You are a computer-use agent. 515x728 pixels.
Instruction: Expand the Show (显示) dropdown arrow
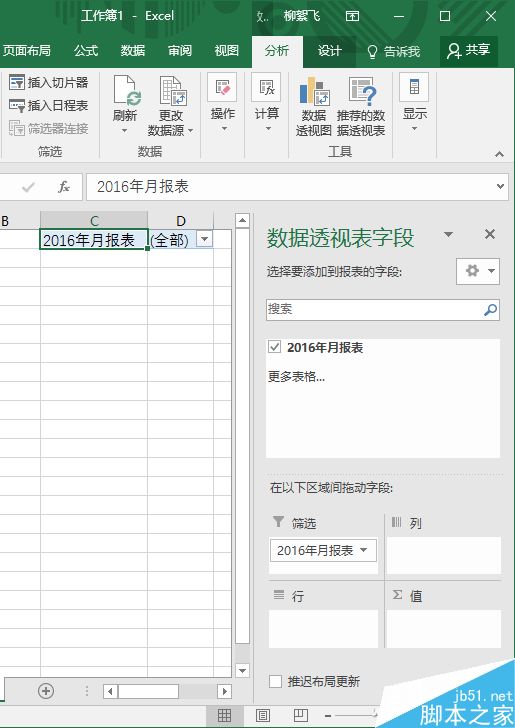pyautogui.click(x=415, y=129)
